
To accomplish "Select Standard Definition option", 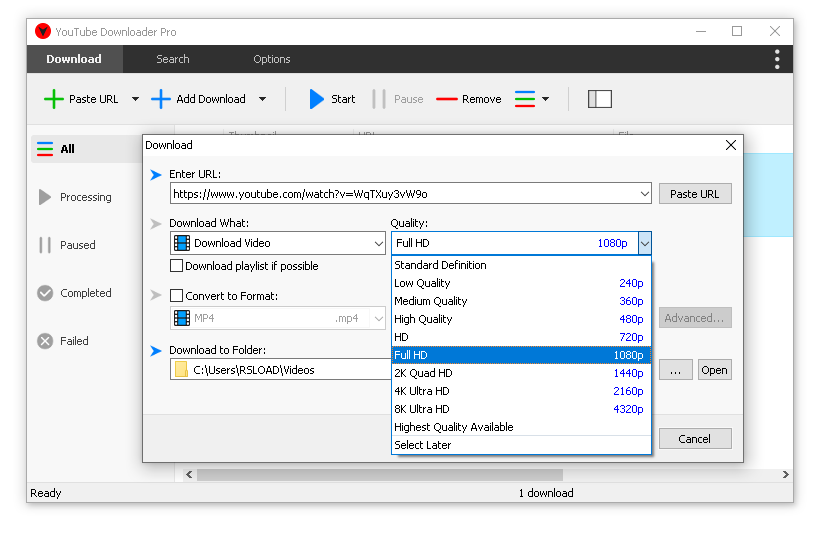I will 521,265.
